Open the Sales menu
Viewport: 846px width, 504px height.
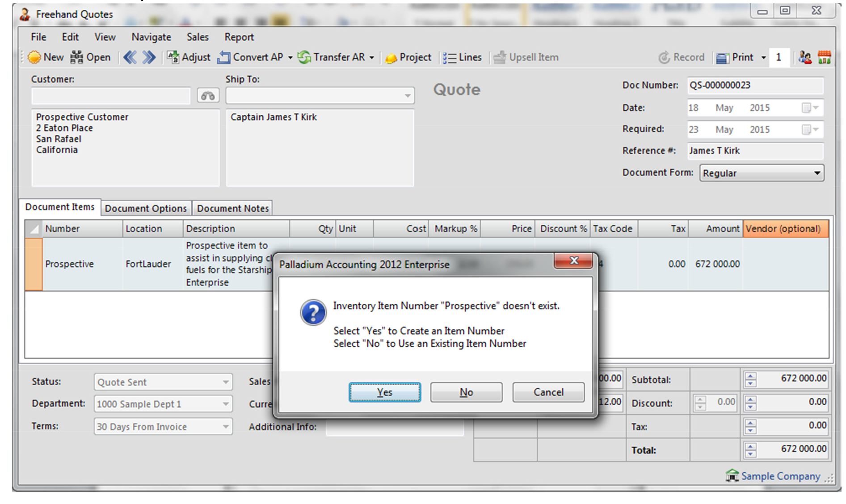tap(198, 37)
